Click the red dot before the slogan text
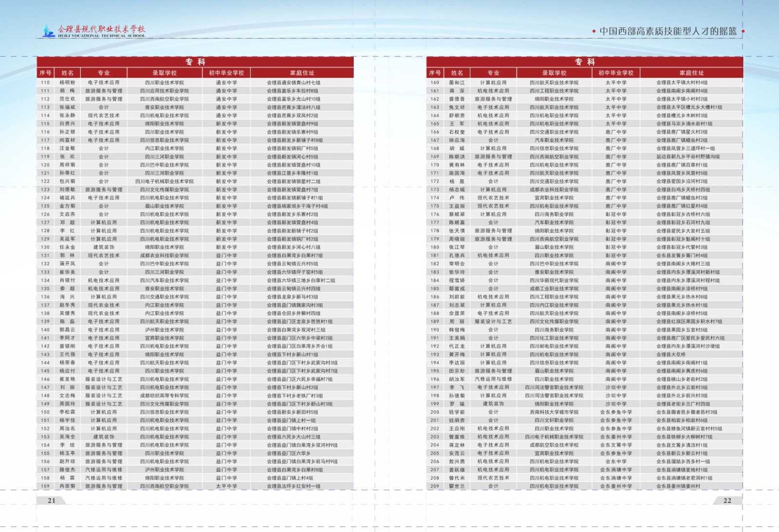779x532 pixels. point(594,31)
